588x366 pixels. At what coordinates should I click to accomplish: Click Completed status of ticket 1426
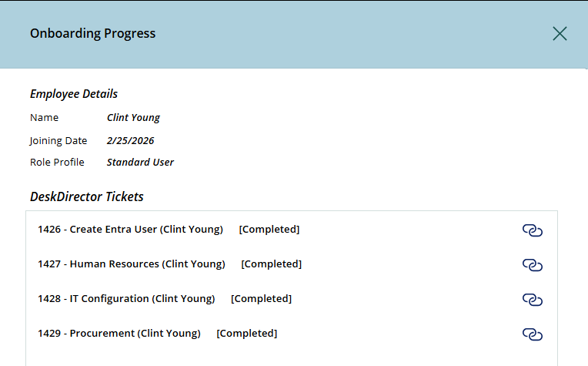(x=269, y=229)
